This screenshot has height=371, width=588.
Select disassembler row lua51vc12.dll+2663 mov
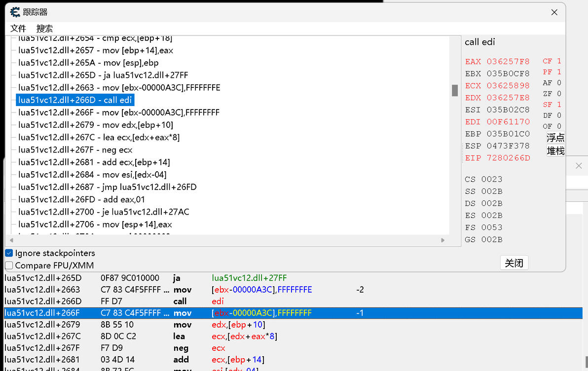point(293,290)
